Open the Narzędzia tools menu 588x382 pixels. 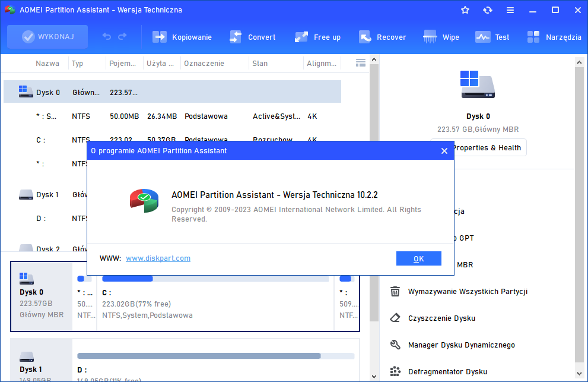pyautogui.click(x=554, y=37)
